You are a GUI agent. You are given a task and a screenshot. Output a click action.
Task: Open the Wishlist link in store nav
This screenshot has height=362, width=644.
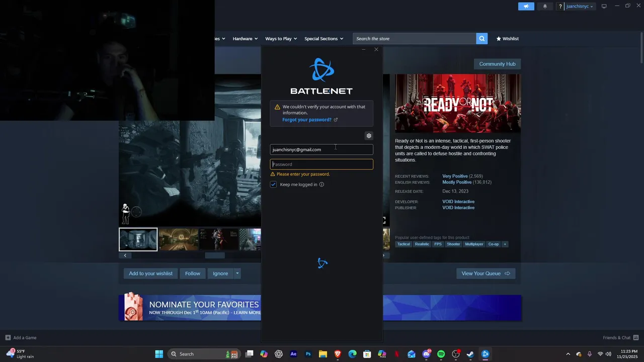[507, 39]
